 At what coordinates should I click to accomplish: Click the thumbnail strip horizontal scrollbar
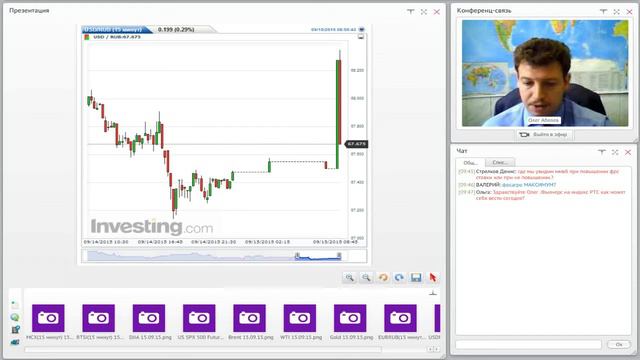click(203, 349)
